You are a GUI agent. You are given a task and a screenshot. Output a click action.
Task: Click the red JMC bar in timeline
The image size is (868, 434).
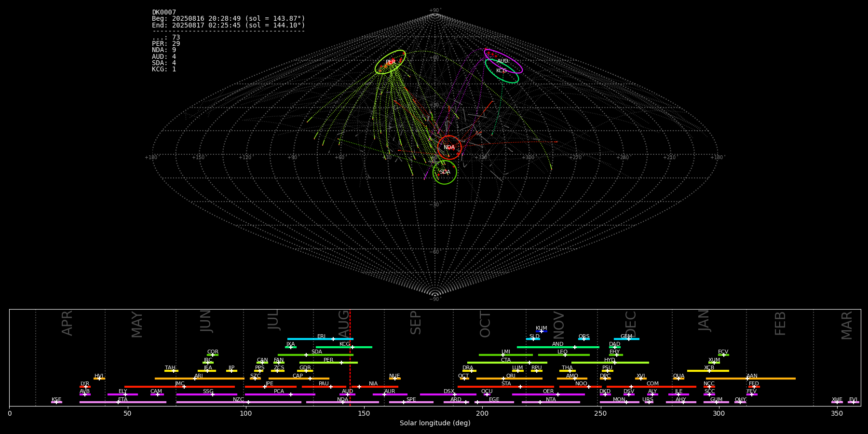click(x=180, y=387)
